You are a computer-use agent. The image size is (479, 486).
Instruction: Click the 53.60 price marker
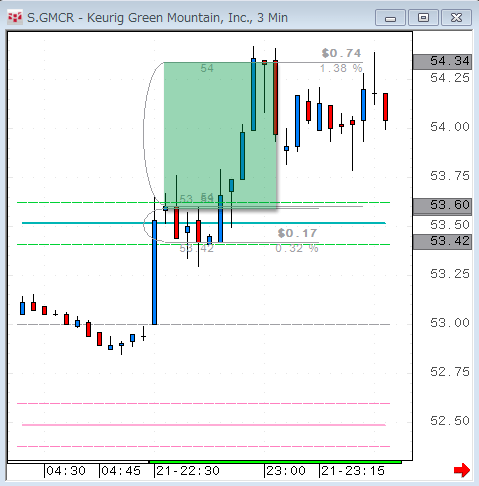coord(442,205)
